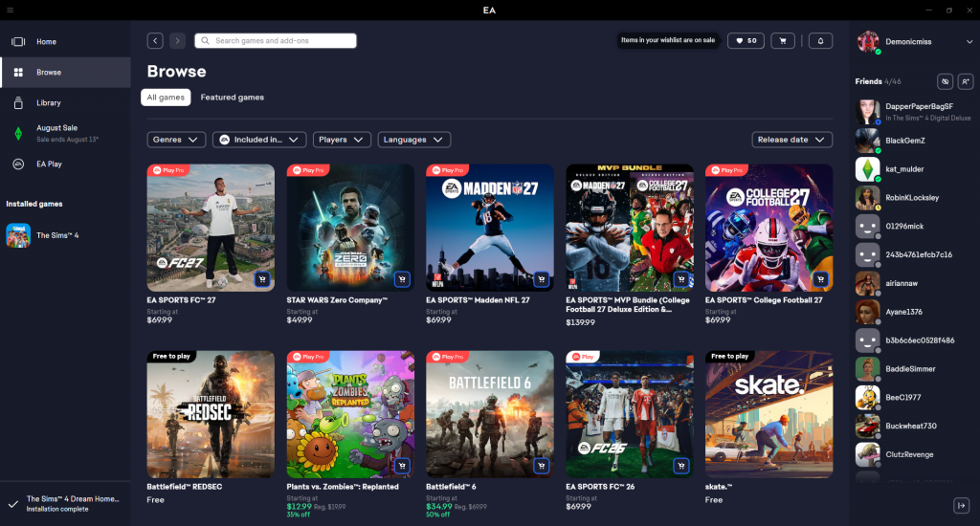Open EA SPORTS Madden NFL 27 title link

478,300
